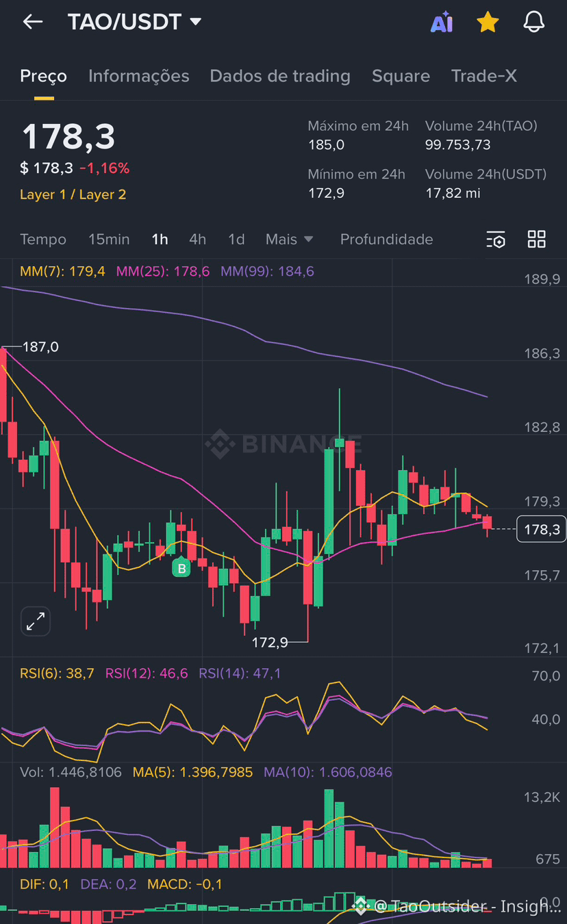Expand chart to fullscreen icon
This screenshot has height=924, width=567.
(x=36, y=621)
